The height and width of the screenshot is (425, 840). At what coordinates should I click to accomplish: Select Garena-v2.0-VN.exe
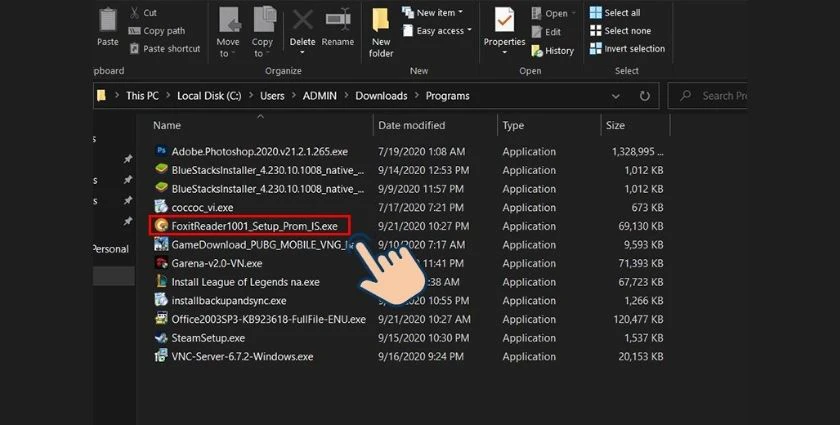pyautogui.click(x=216, y=263)
